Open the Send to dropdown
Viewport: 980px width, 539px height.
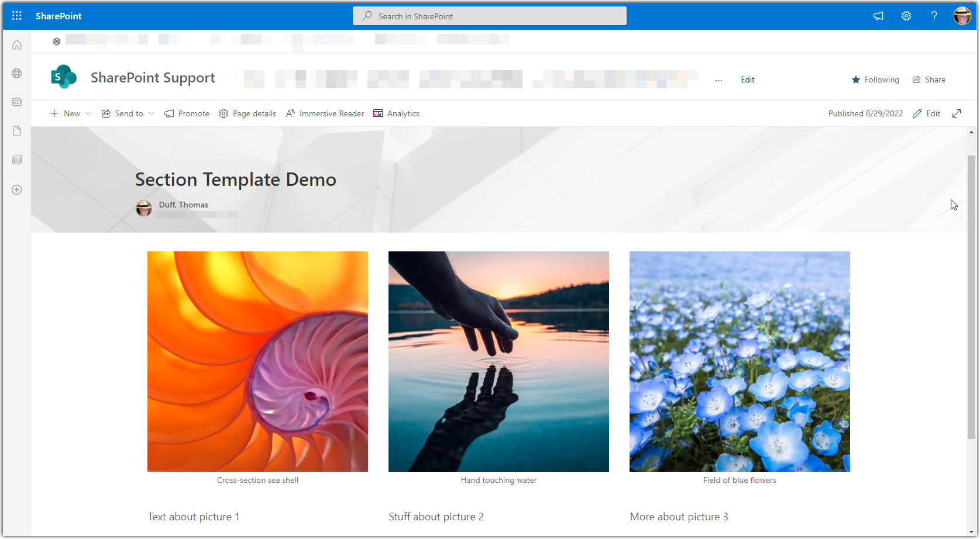(127, 113)
